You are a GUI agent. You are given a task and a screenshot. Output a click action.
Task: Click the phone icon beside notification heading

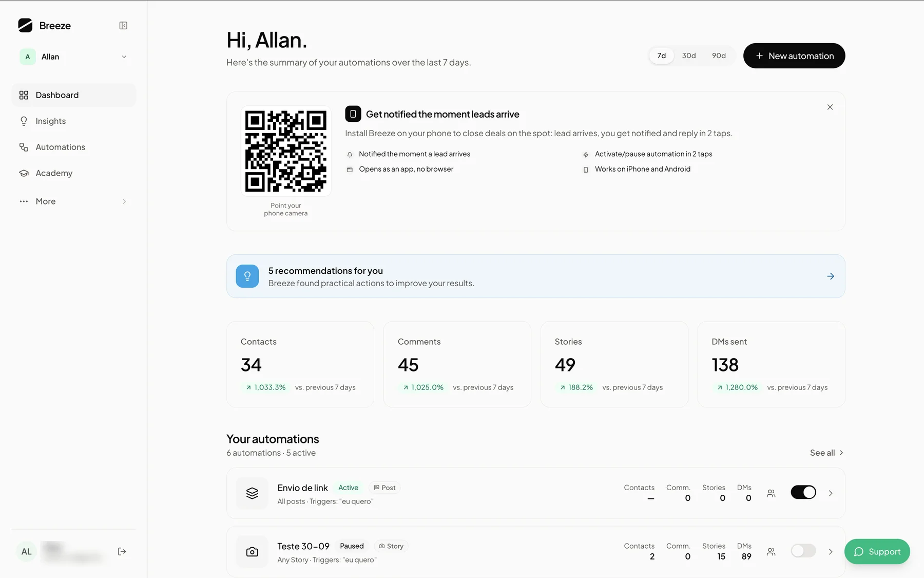pos(353,114)
